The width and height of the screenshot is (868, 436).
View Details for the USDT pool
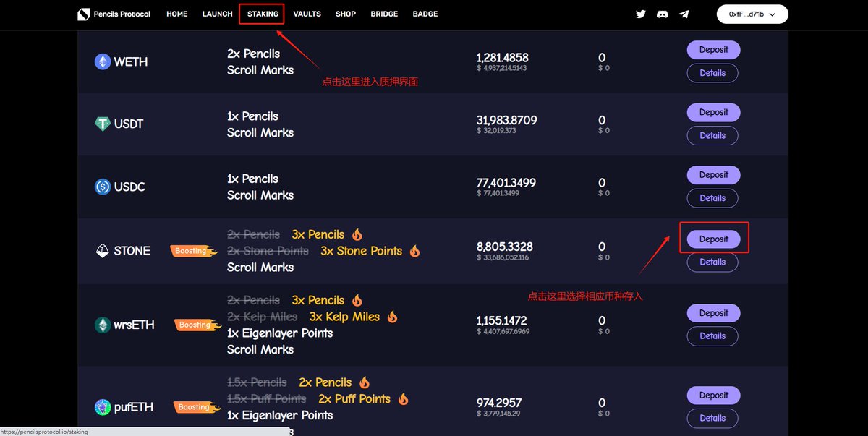tap(712, 135)
